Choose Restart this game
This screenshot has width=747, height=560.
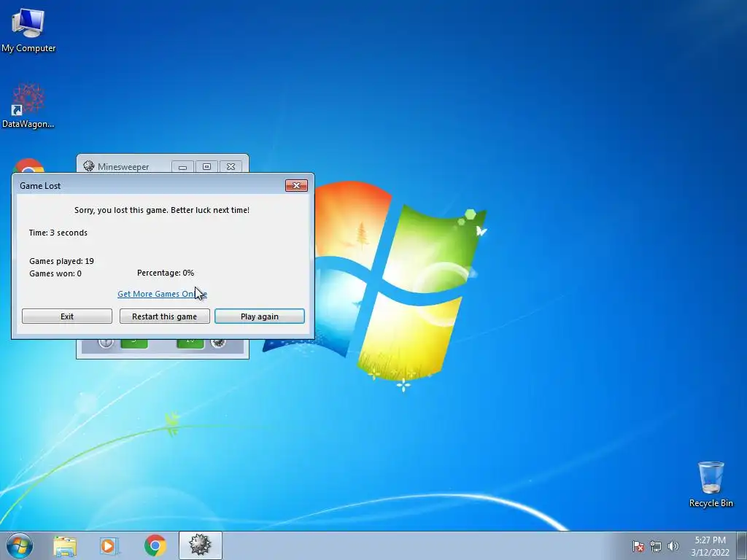click(x=164, y=316)
